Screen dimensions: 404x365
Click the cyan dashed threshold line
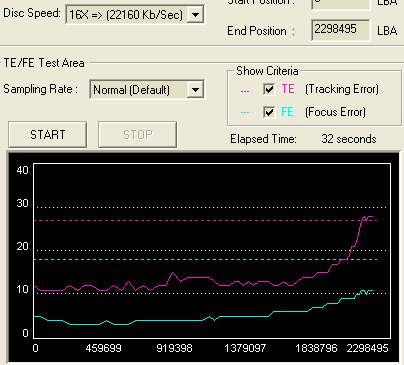(206, 259)
